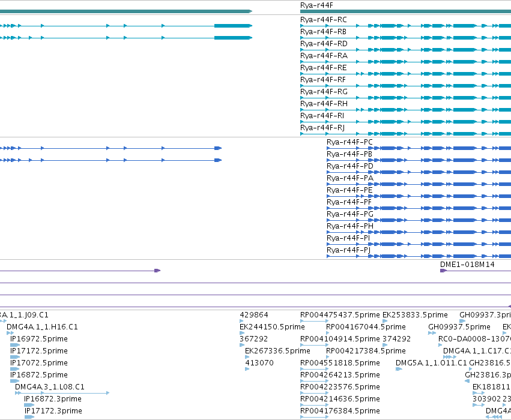Pick the Rya-r44F-RE transcript label
Image resolution: width=511 pixels, height=420 pixels.
(x=323, y=68)
